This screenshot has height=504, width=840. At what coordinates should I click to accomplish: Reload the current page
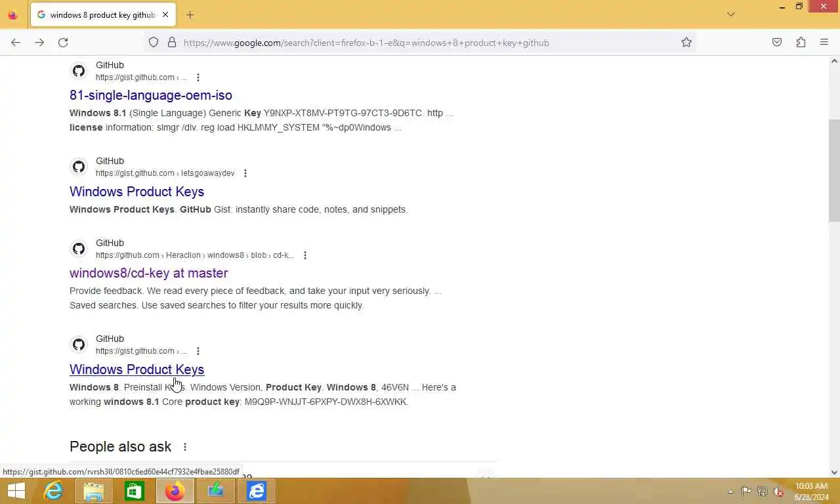(63, 43)
